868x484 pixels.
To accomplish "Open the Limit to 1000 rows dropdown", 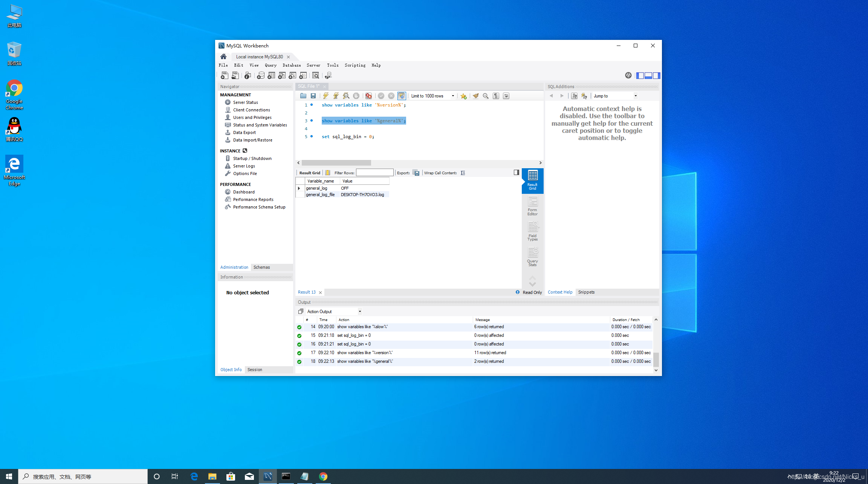I will (x=432, y=96).
